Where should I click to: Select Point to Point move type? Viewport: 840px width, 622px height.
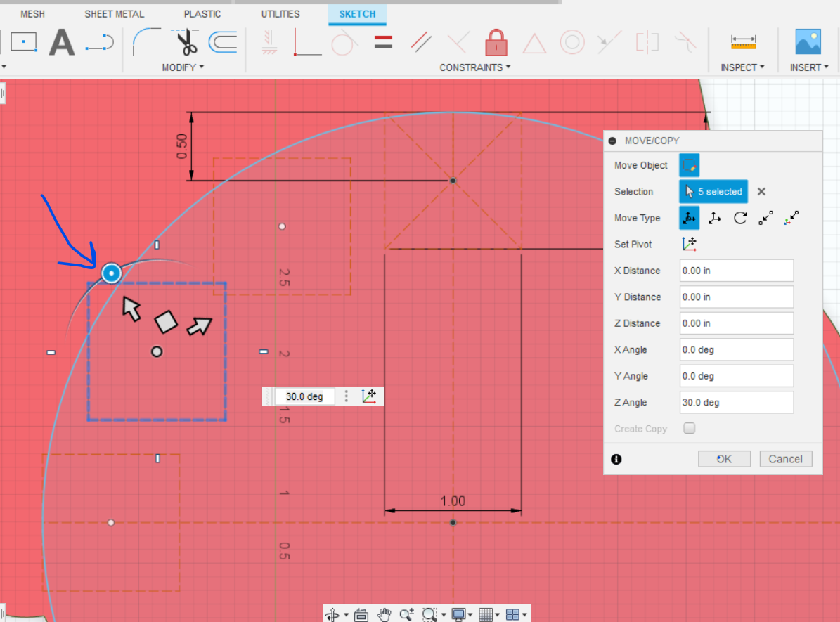click(766, 218)
